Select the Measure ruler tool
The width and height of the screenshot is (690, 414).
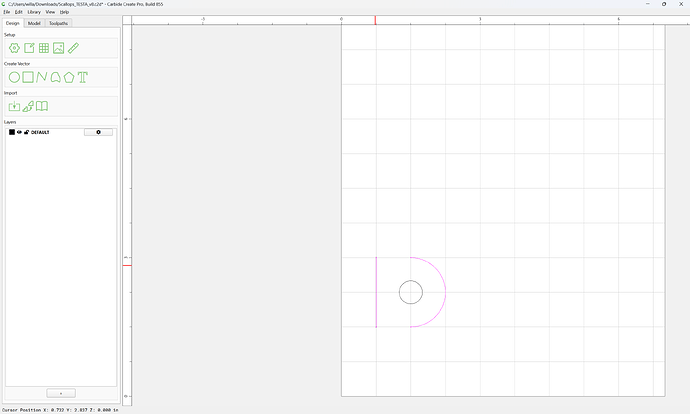pos(73,48)
